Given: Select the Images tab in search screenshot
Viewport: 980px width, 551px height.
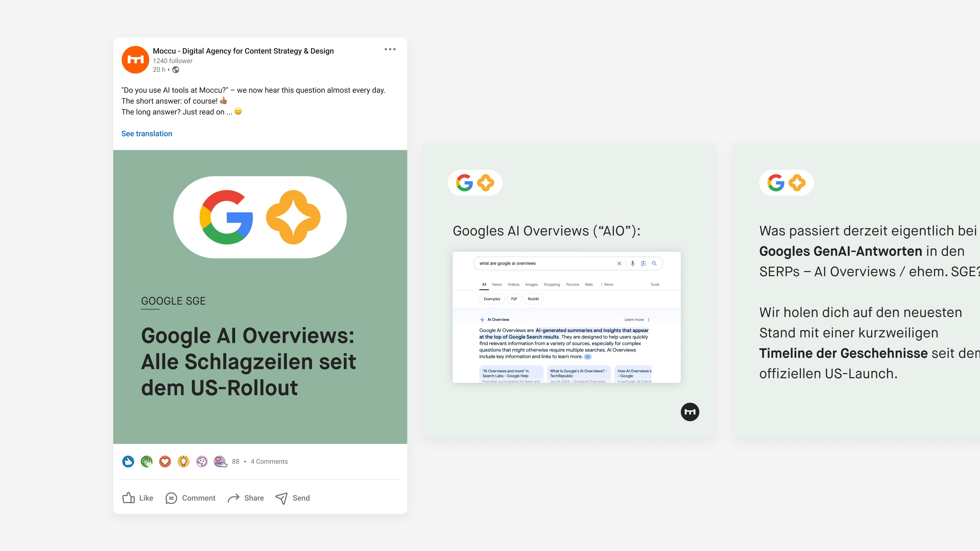Looking at the screenshot, I should point(531,284).
